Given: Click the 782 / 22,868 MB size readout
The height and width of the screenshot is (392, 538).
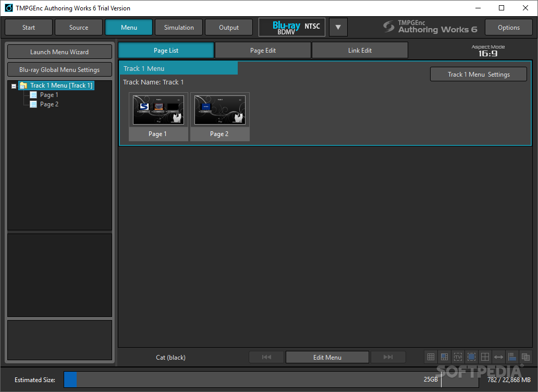Looking at the screenshot, I should click(509, 379).
